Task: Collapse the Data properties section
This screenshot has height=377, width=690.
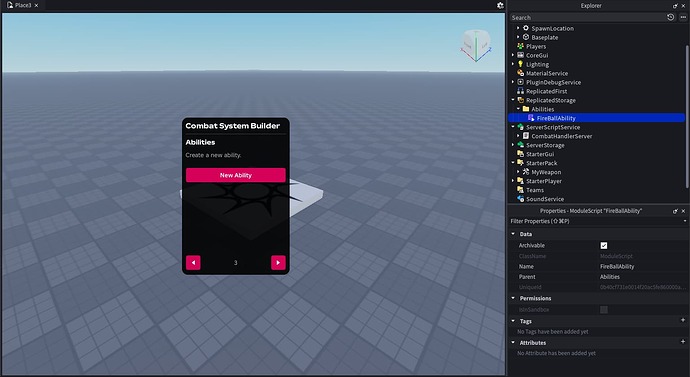Action: click(513, 234)
